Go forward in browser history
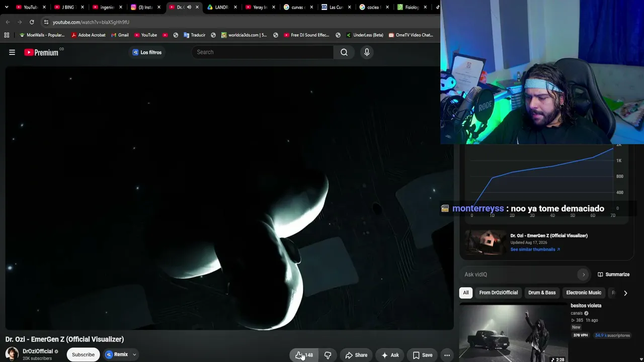 pos(20,22)
